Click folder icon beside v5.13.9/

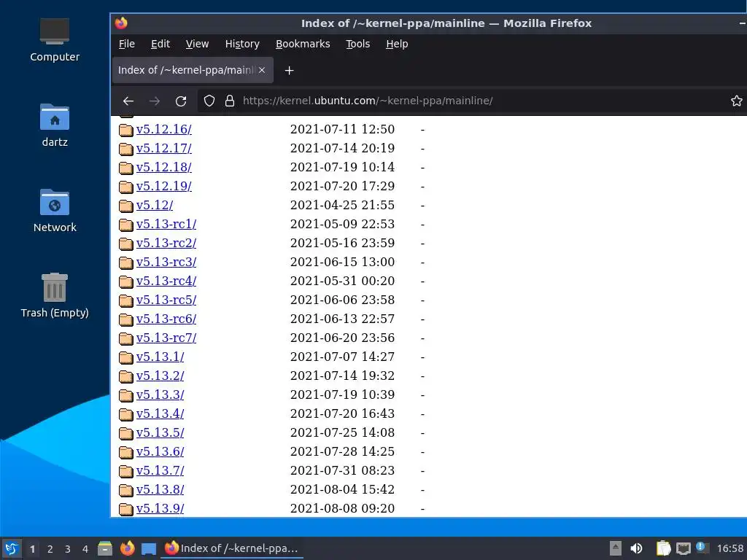point(125,509)
